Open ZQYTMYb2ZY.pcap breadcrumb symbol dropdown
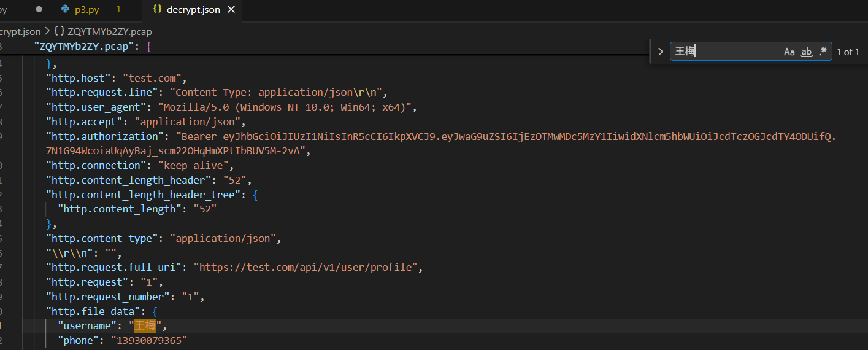 coord(109,31)
